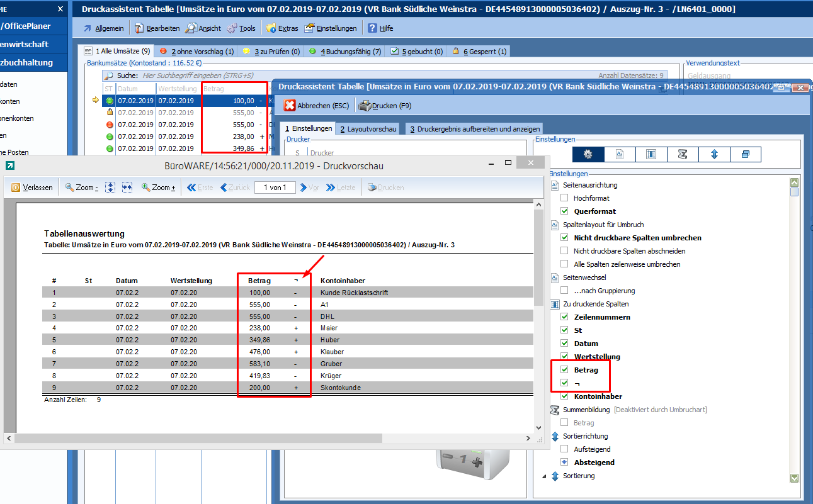Select the stacked windows settings icon
This screenshot has height=504, width=813.
coord(745,154)
